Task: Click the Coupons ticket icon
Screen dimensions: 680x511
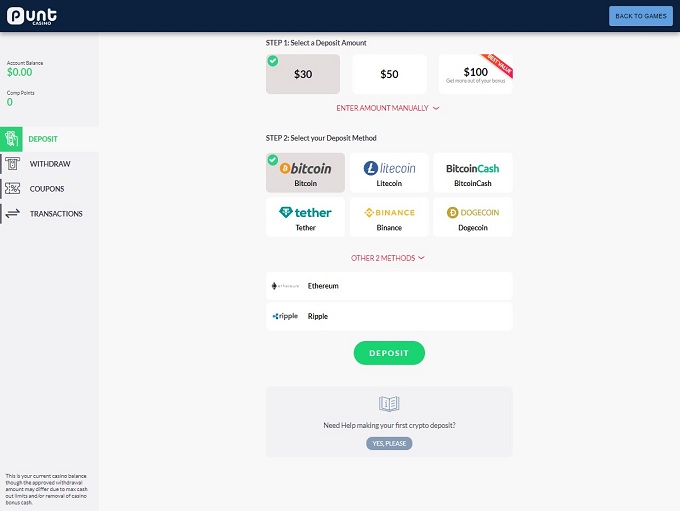Action: click(13, 189)
